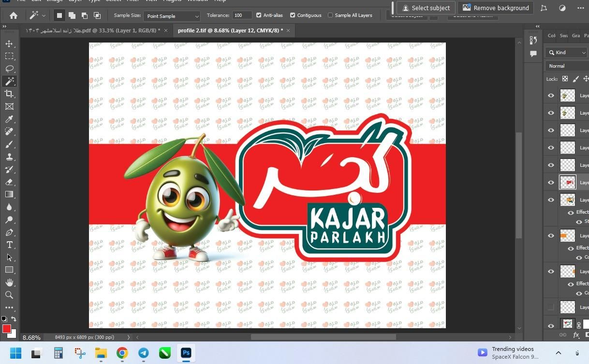Choose Add to Selection mode icon
The height and width of the screenshot is (364, 589).
(72, 15)
